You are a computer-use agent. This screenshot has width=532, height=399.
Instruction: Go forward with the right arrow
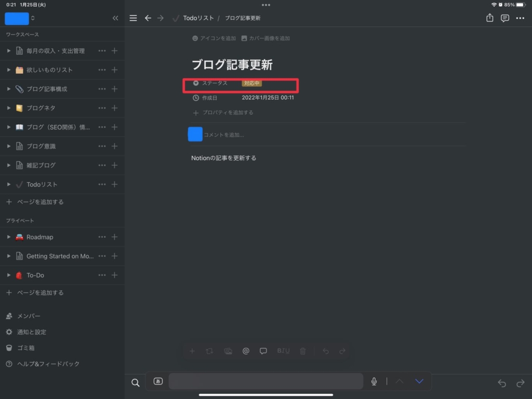[161, 18]
